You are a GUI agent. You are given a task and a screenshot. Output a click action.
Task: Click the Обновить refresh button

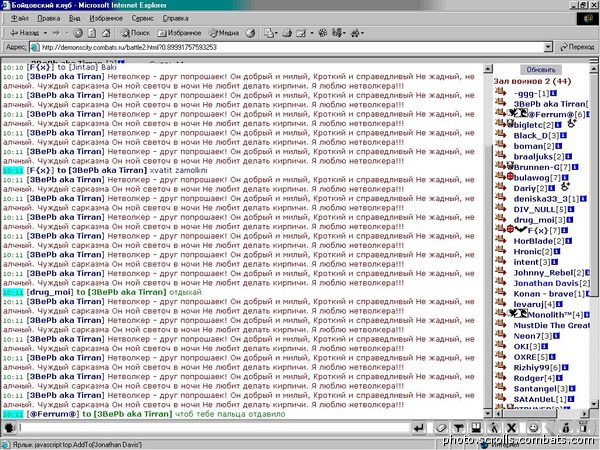tap(541, 70)
